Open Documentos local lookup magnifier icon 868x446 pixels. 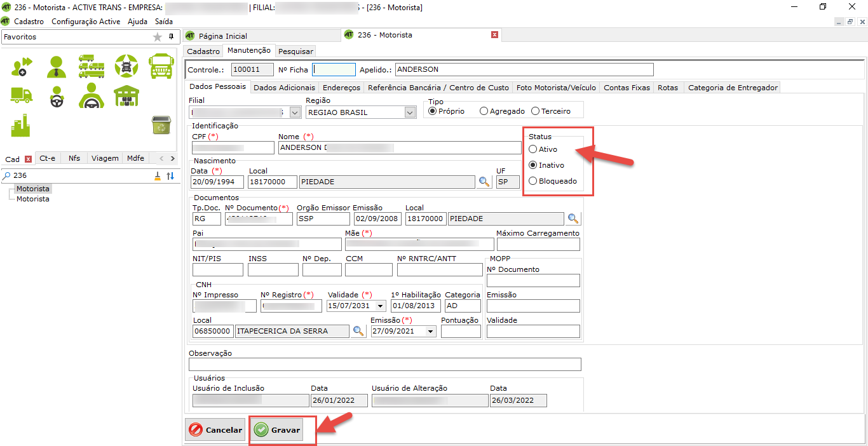573,219
